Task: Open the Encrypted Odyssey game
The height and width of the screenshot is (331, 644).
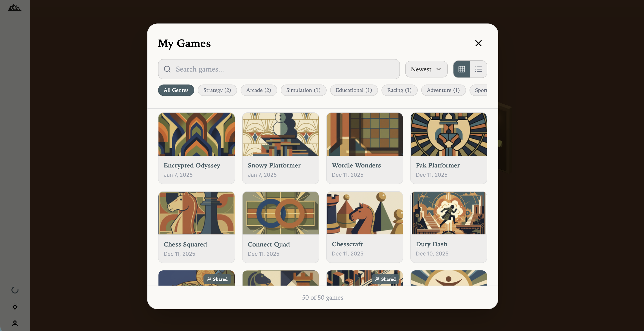Action: click(196, 148)
